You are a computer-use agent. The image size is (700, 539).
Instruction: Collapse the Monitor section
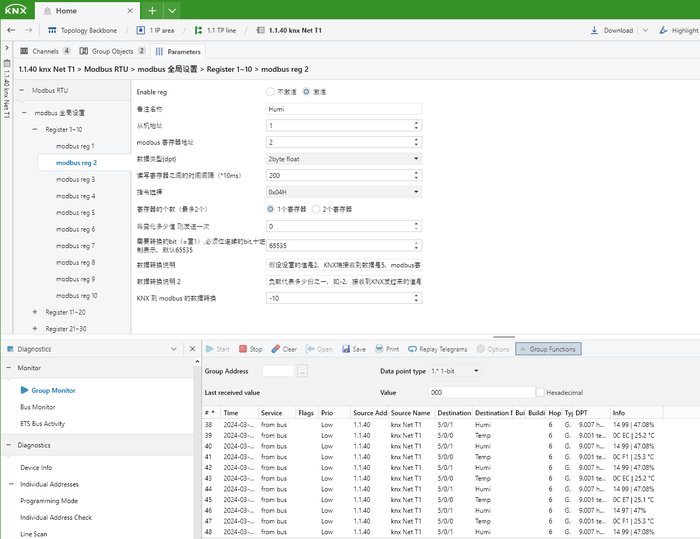[x=8, y=368]
